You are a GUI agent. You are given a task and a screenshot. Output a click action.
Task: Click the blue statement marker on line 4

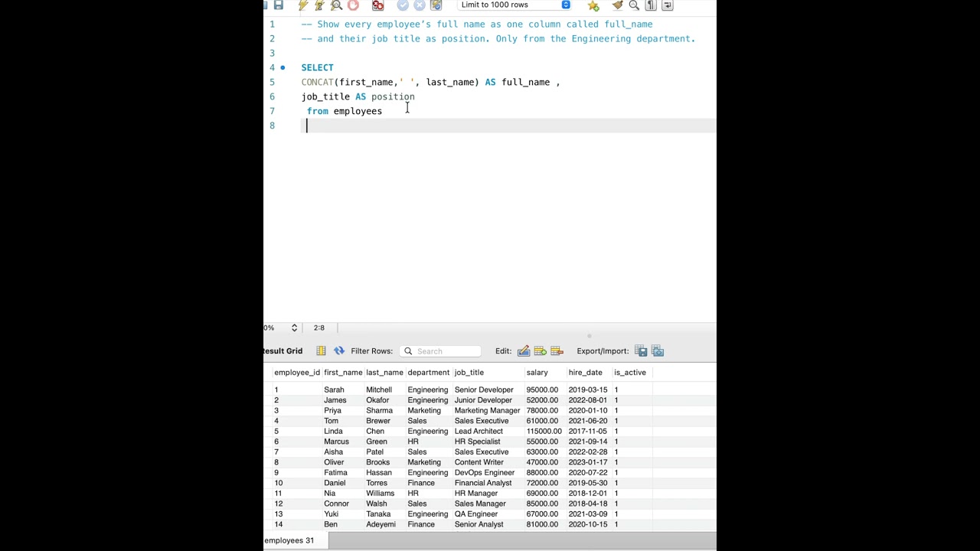click(283, 67)
